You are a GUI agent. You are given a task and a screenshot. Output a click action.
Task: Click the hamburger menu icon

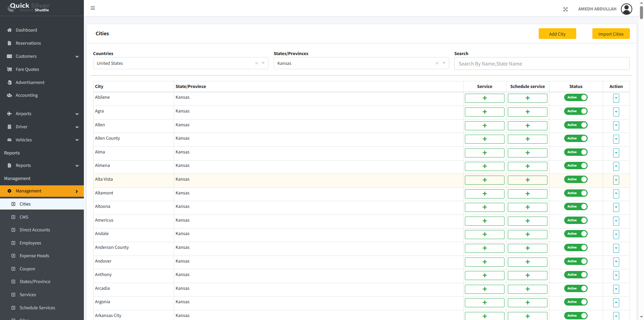tap(93, 8)
